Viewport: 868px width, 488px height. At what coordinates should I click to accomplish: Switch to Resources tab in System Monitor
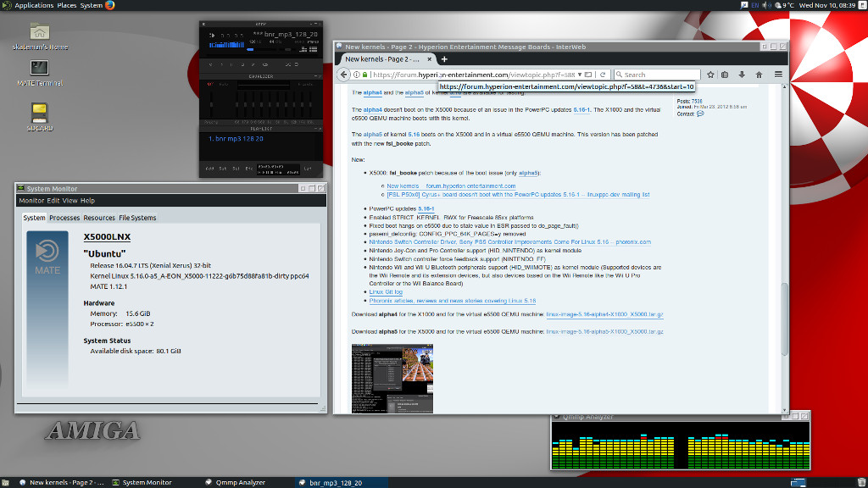coord(99,218)
